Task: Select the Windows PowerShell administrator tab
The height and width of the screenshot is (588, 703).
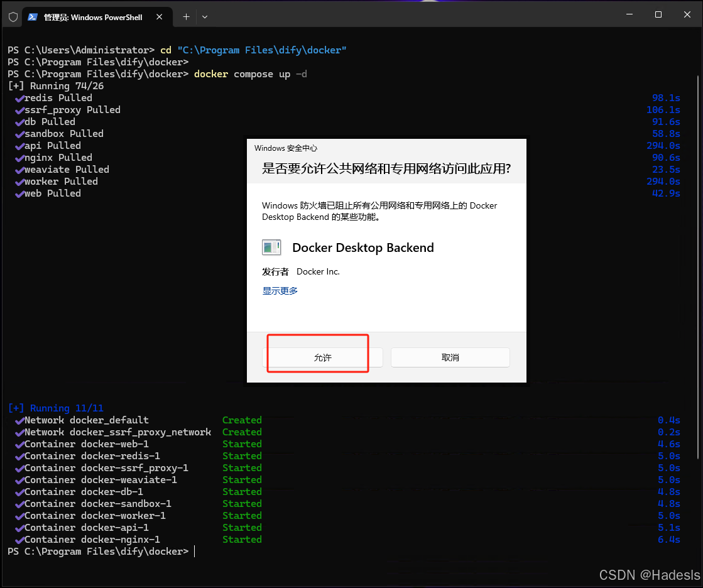Action: [97, 17]
